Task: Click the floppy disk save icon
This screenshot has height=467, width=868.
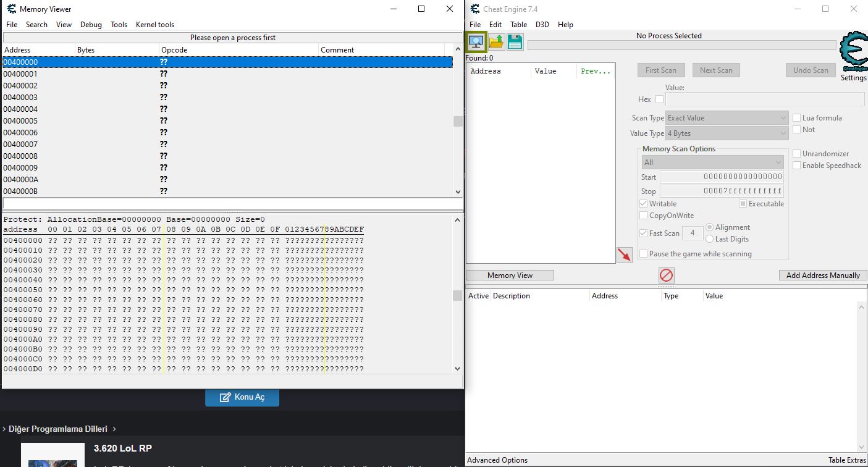Action: tap(515, 42)
